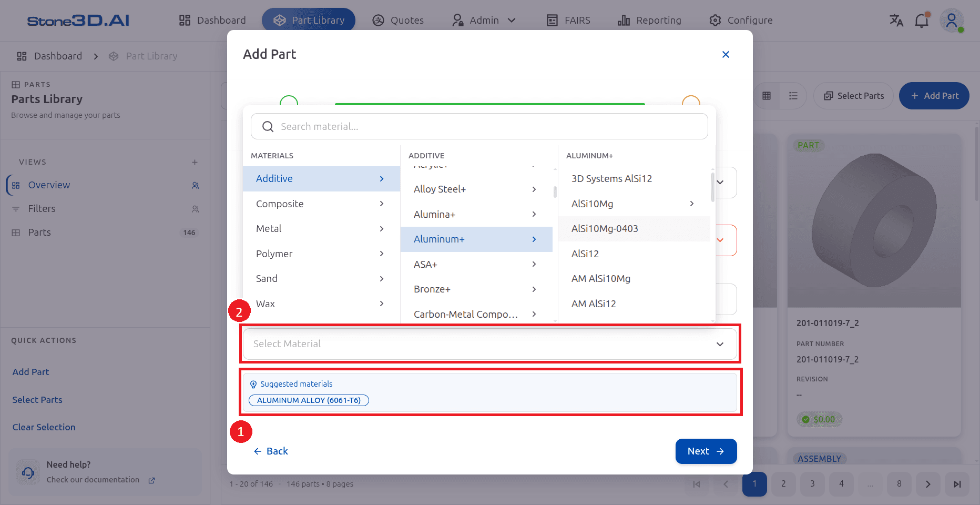
Task: Click the headset help icon
Action: pyautogui.click(x=28, y=472)
